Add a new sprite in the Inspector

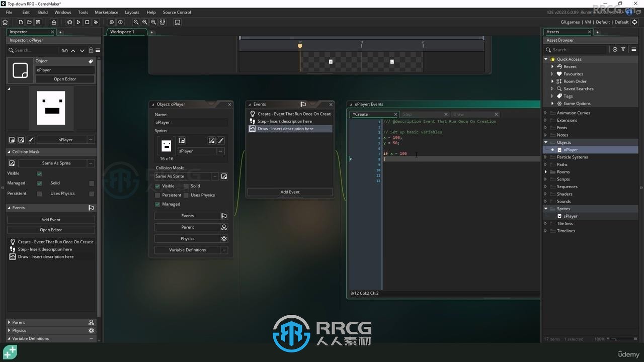coord(12,140)
